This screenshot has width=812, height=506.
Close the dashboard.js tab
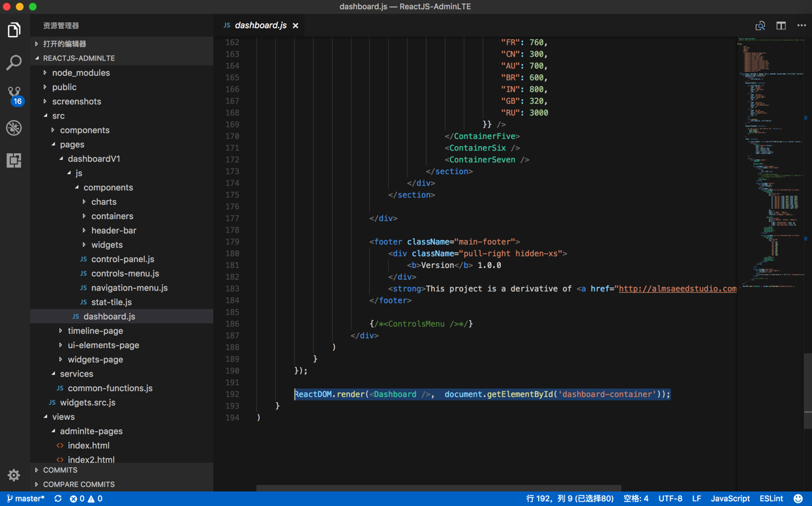295,25
